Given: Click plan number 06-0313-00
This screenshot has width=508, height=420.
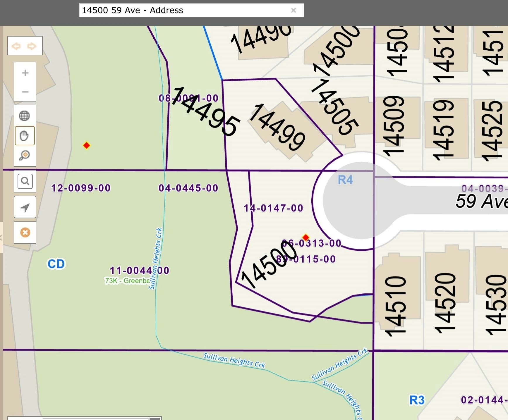Looking at the screenshot, I should point(311,243).
